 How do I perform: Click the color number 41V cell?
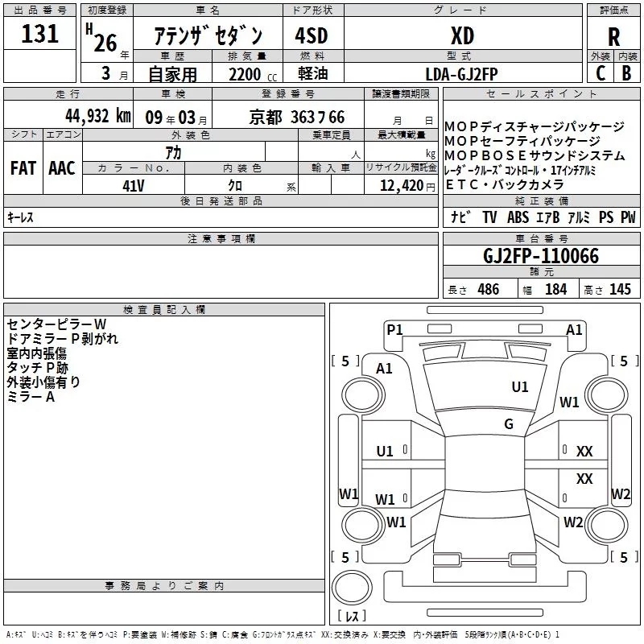[134, 185]
